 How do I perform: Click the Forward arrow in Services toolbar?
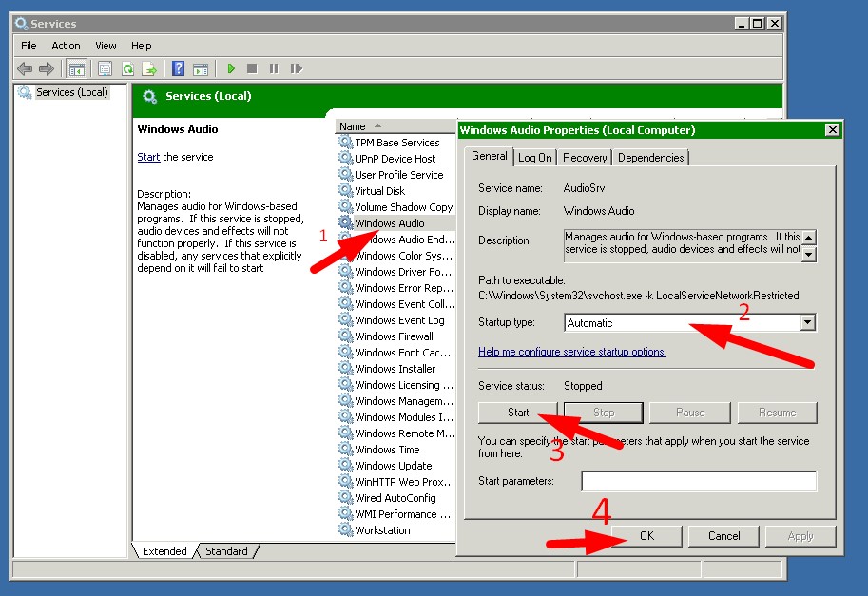pyautogui.click(x=46, y=68)
